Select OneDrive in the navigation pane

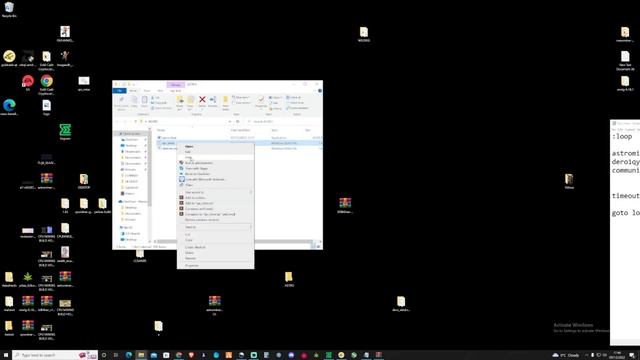click(x=133, y=202)
